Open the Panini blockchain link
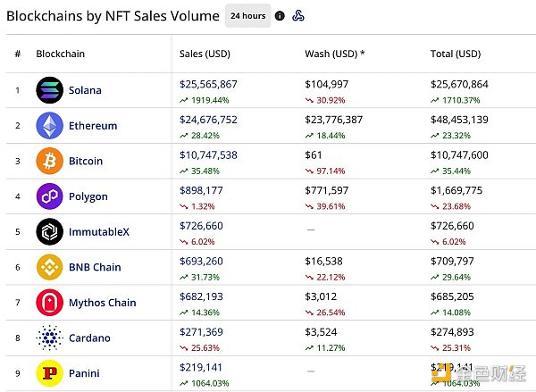The image size is (536, 392). [84, 373]
